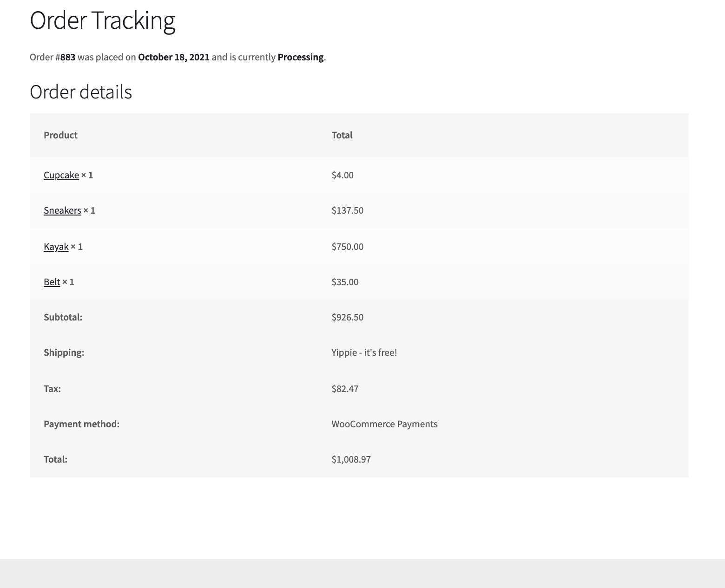Open the Sneakers product link
This screenshot has height=588, width=725.
coord(62,210)
